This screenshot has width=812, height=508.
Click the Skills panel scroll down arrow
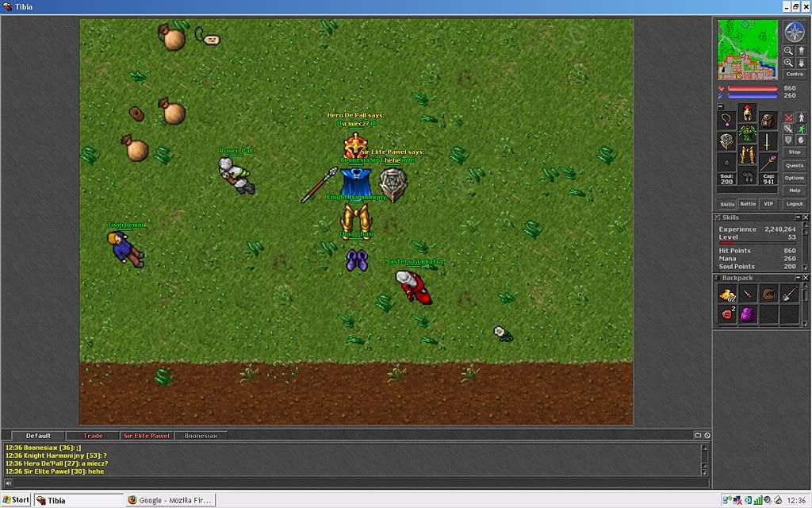click(806, 267)
